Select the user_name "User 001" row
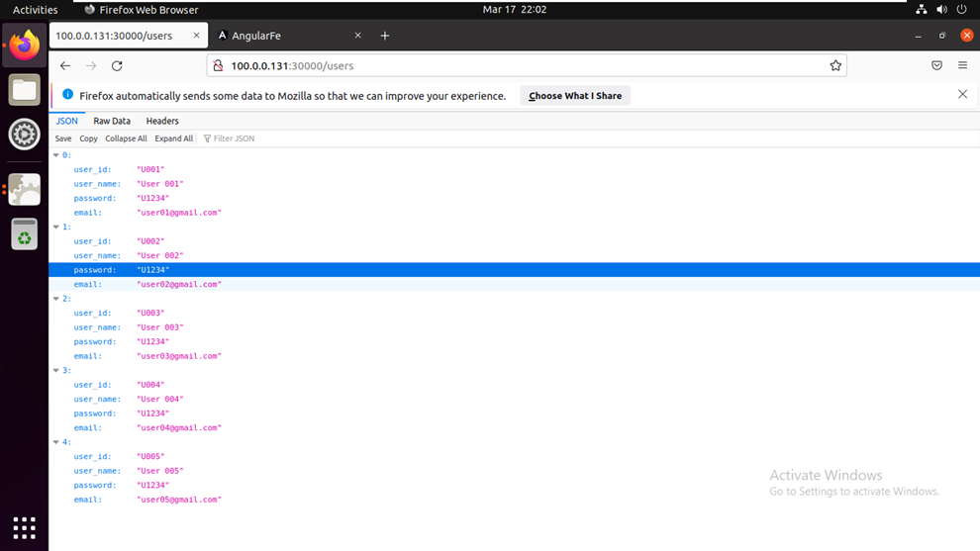This screenshot has height=551, width=980. pos(514,184)
